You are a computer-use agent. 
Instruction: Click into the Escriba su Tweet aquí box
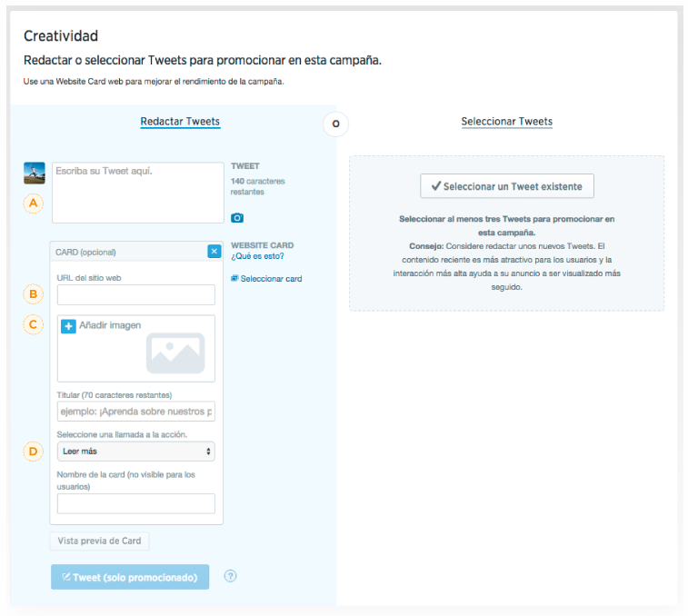click(136, 193)
